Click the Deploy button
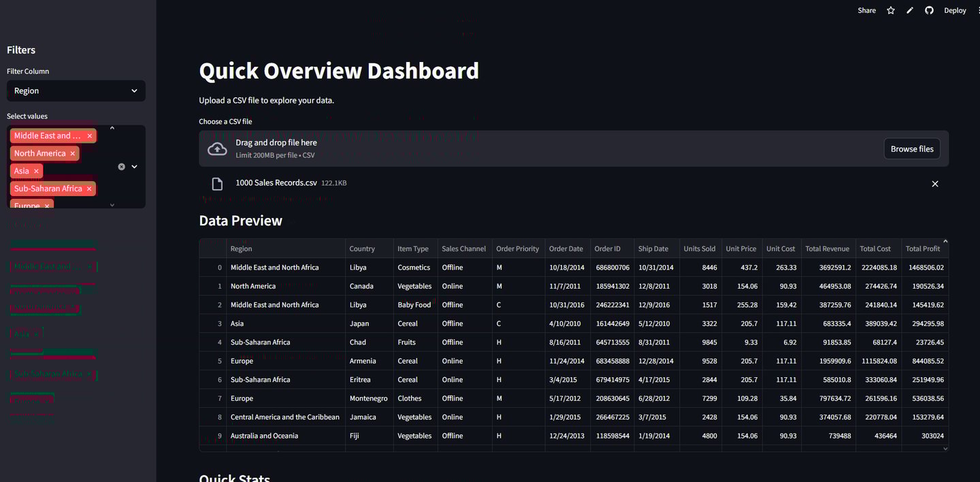This screenshot has width=980, height=482. coord(955,10)
